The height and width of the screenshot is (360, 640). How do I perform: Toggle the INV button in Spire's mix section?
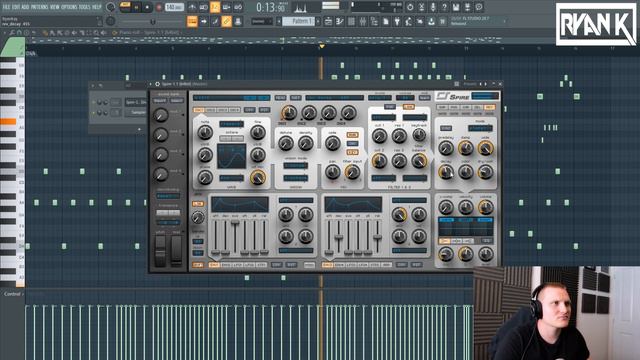click(352, 144)
